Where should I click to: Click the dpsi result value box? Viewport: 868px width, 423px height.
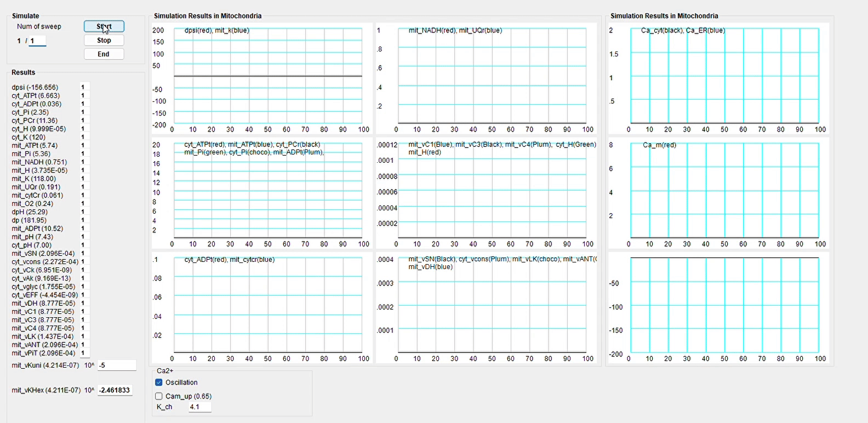(x=84, y=87)
